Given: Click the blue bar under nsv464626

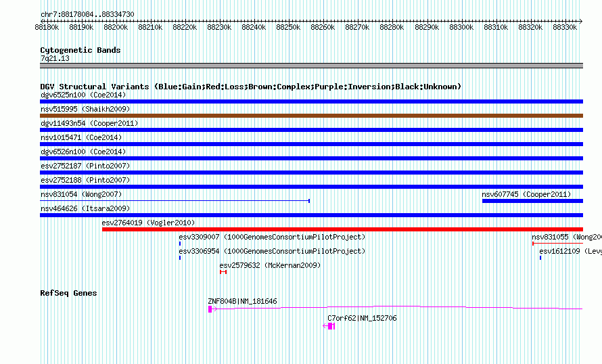Looking at the screenshot, I should point(311,215).
